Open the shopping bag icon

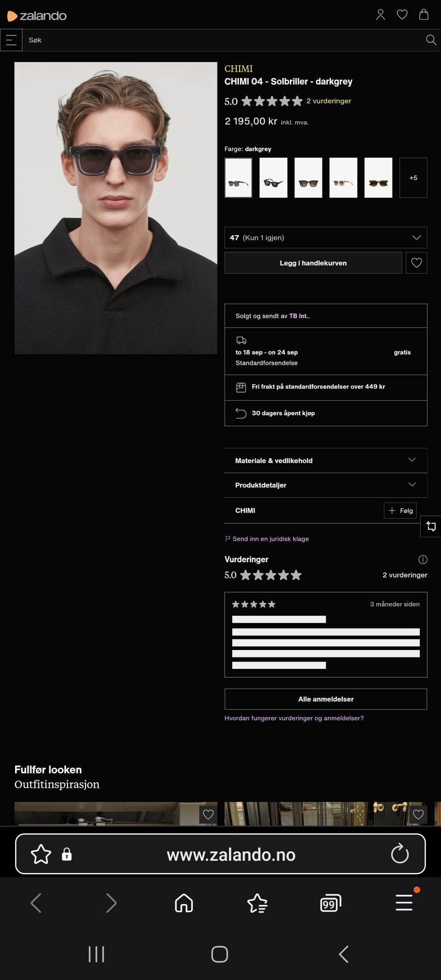[424, 15]
